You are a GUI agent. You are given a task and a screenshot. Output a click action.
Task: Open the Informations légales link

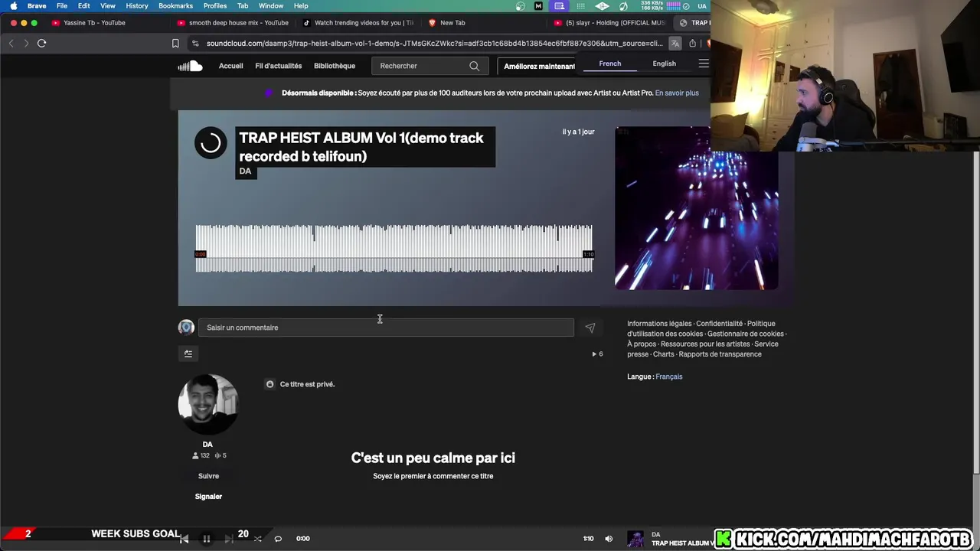(659, 324)
